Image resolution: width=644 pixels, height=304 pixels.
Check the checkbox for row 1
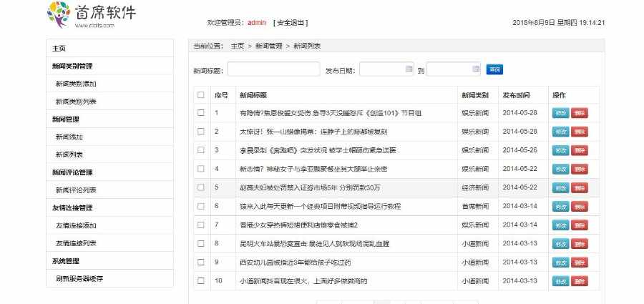(201, 112)
